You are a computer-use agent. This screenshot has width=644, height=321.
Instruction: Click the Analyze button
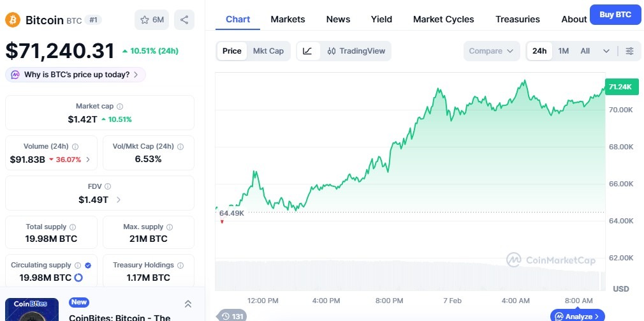pyautogui.click(x=579, y=316)
